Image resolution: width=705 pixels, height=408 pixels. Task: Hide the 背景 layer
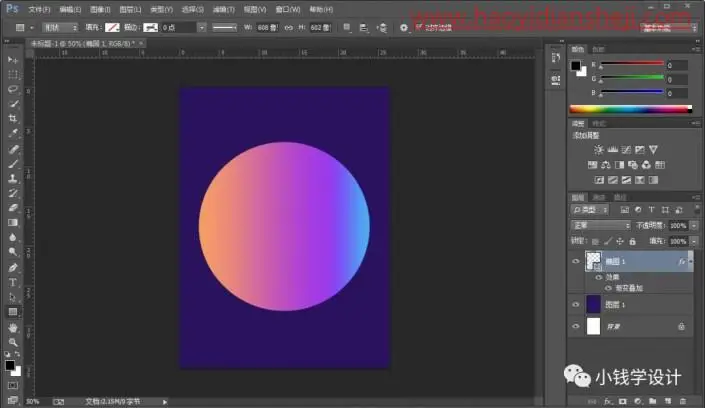tap(576, 326)
